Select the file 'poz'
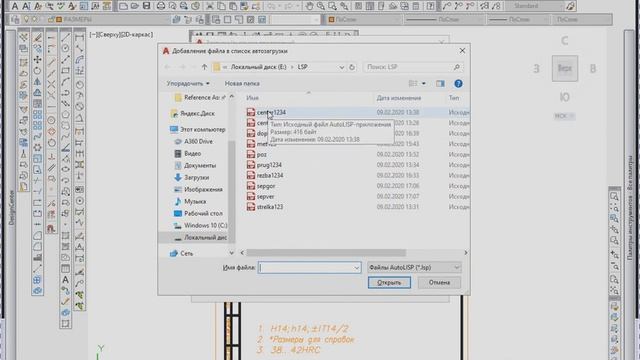Image resolution: width=640 pixels, height=360 pixels. (x=262, y=154)
